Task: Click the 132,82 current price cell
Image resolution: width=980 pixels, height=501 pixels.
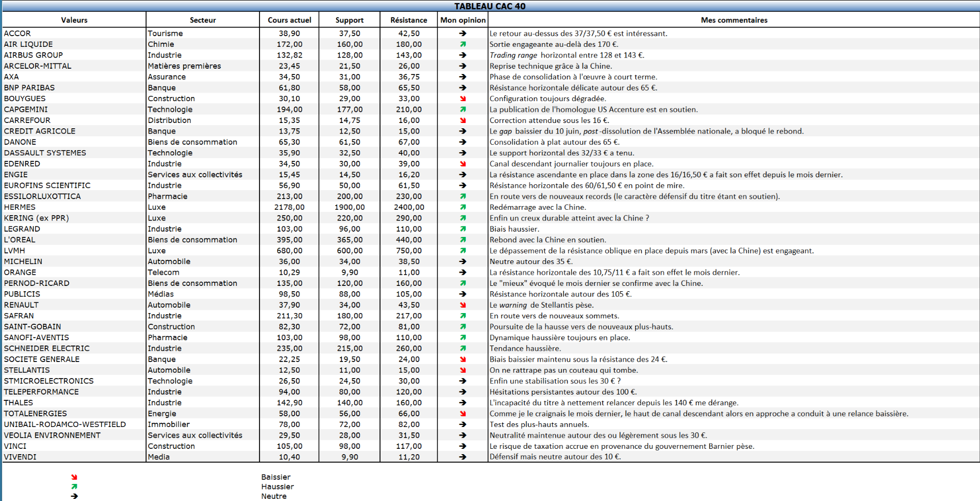Action: point(289,55)
